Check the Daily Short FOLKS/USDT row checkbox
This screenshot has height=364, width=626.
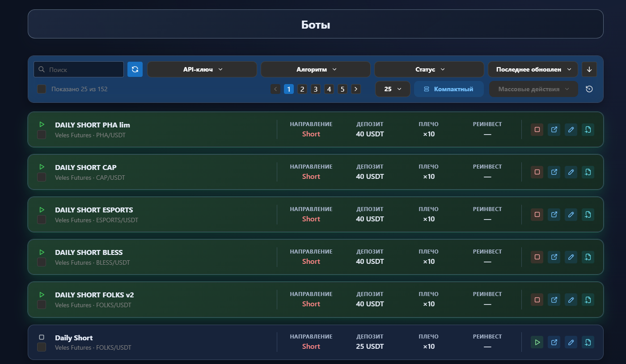point(42,347)
